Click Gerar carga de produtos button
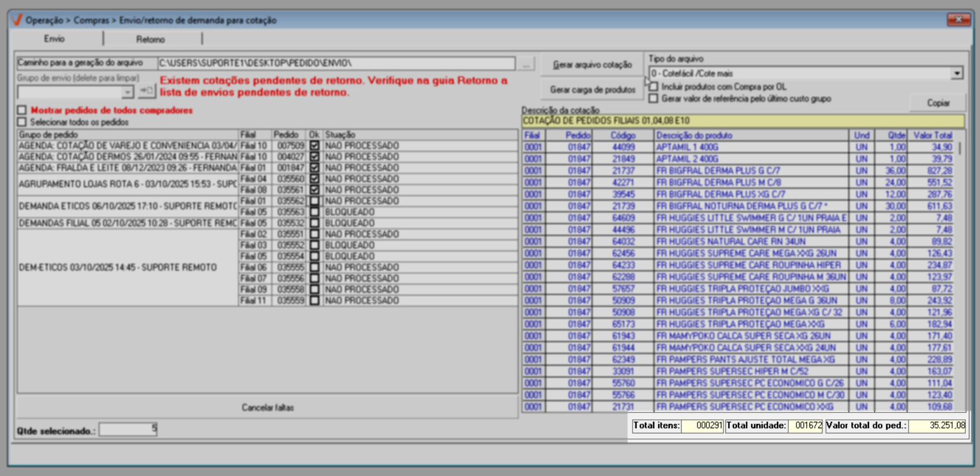Screen dimensions: 980x476 pyautogui.click(x=592, y=90)
